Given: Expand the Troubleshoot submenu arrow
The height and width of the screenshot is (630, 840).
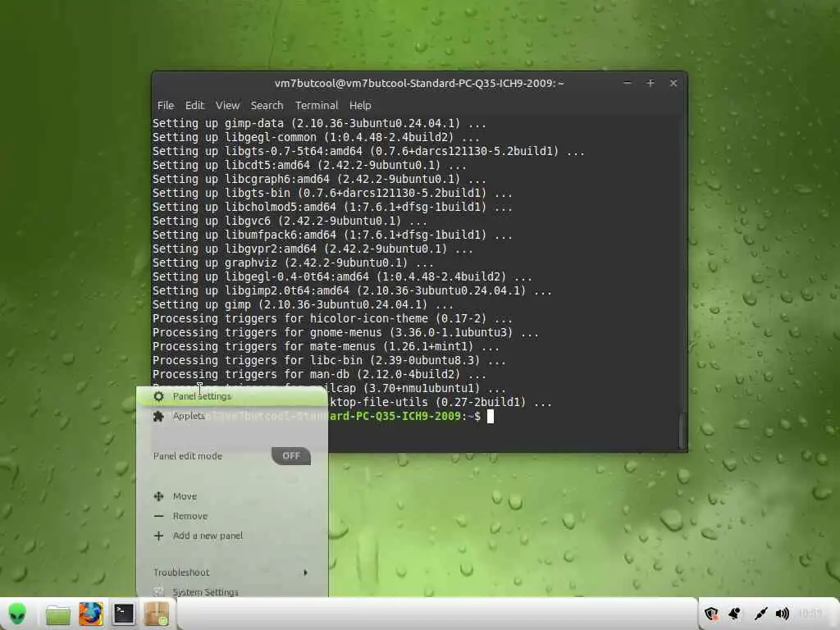Looking at the screenshot, I should [x=305, y=573].
